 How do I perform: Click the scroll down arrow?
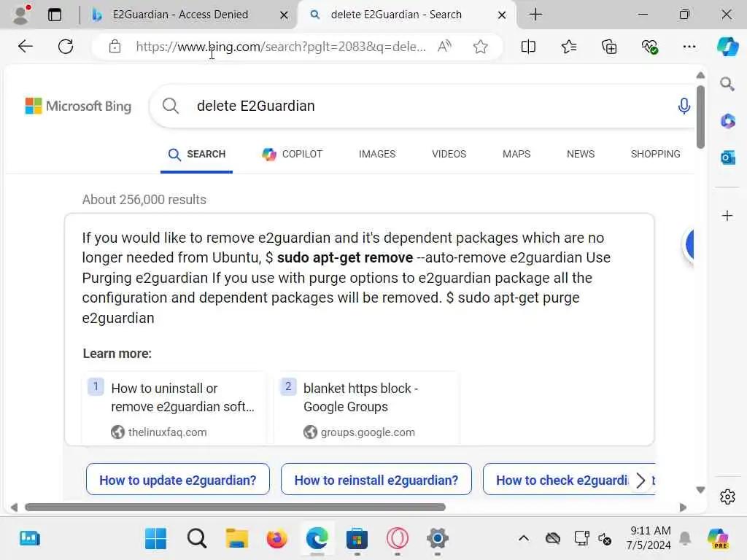(x=700, y=489)
